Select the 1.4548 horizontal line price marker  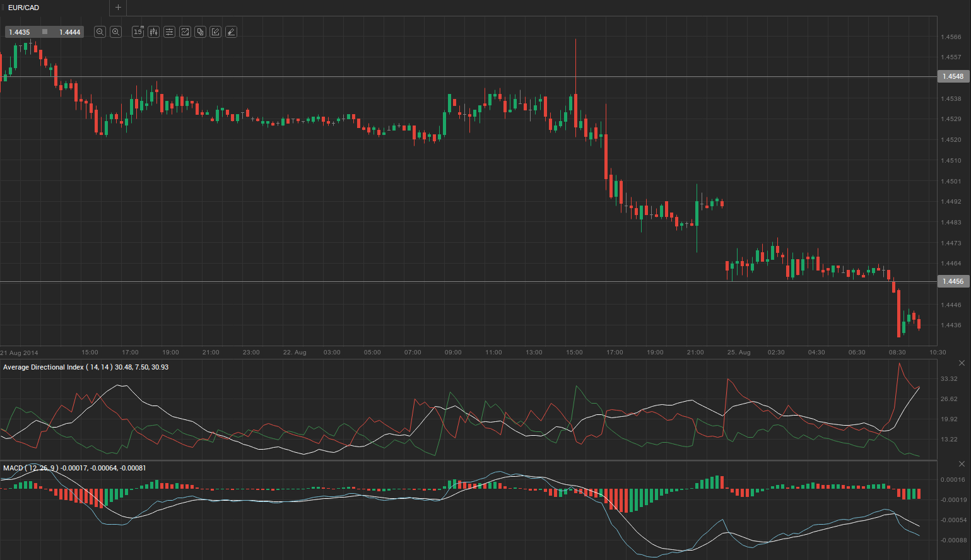pyautogui.click(x=953, y=76)
